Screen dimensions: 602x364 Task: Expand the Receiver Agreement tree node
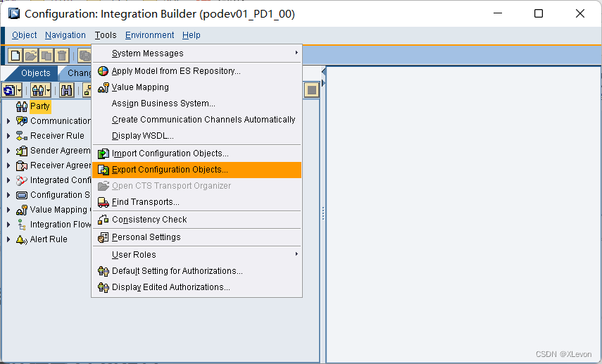click(8, 165)
